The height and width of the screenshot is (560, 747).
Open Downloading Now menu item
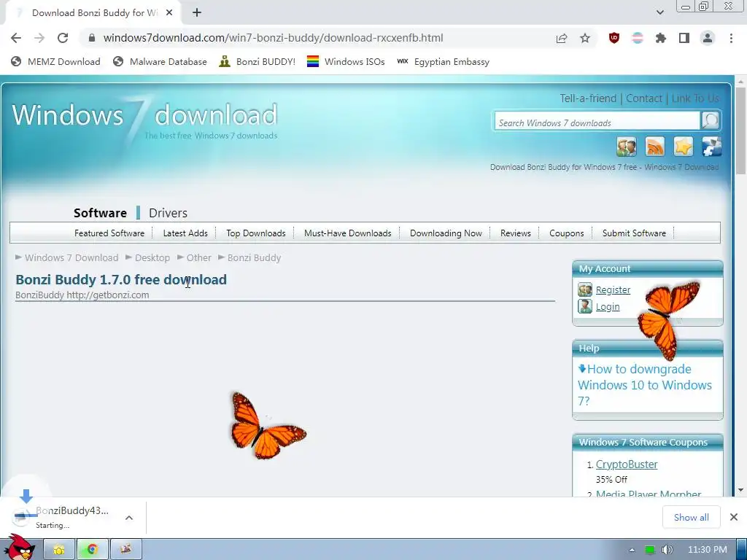tap(446, 233)
